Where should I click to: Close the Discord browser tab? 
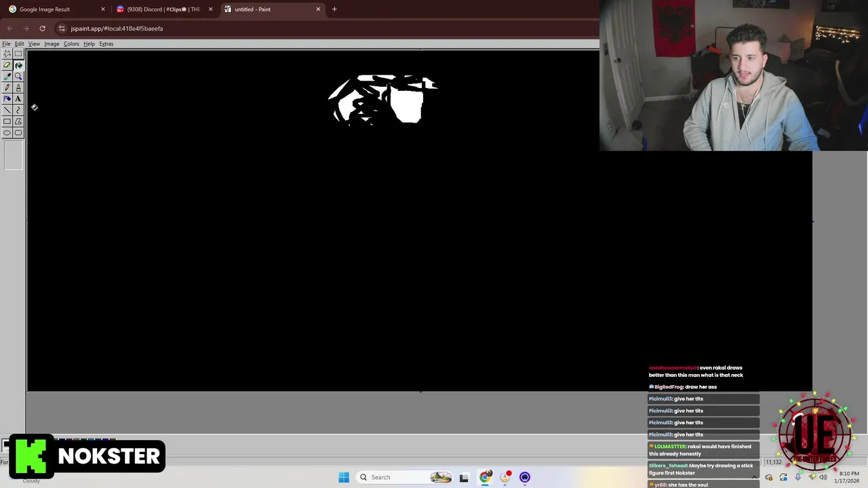point(210,9)
